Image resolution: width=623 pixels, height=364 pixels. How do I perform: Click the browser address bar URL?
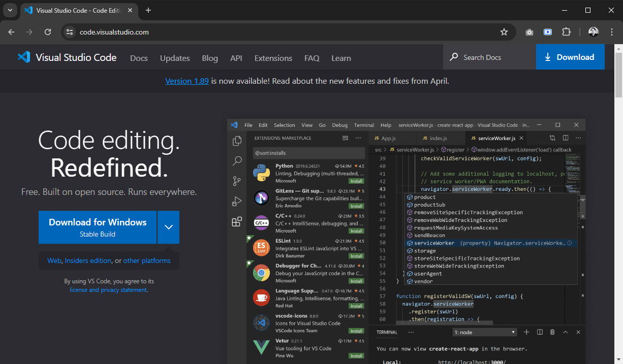click(x=114, y=32)
